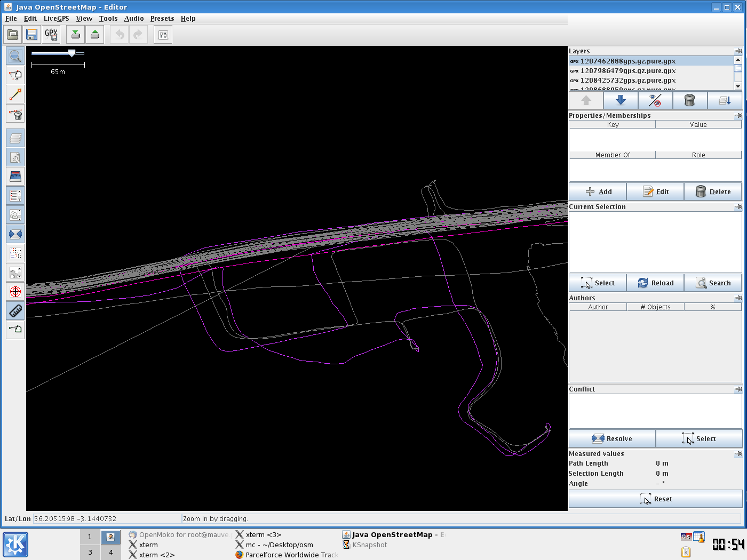Click the Add property button
The height and width of the screenshot is (560, 747).
click(598, 192)
